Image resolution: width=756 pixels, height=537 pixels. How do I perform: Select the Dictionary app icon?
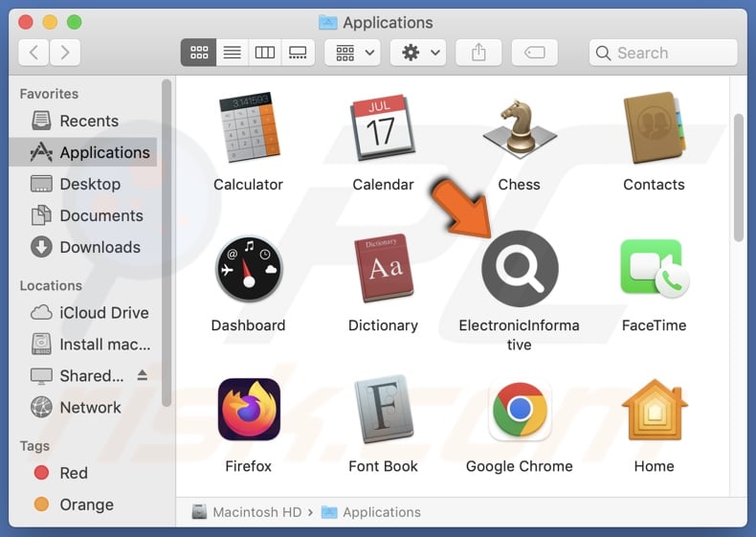pos(384,268)
